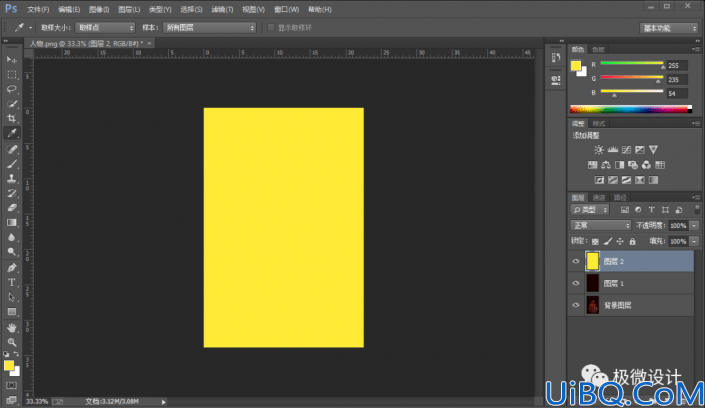Switch to the 色板 swatches tab

click(x=598, y=49)
